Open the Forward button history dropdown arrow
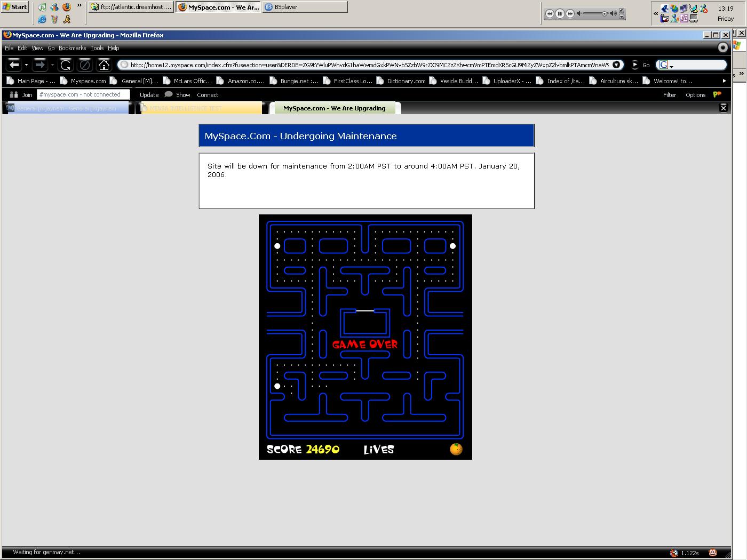 (x=52, y=65)
